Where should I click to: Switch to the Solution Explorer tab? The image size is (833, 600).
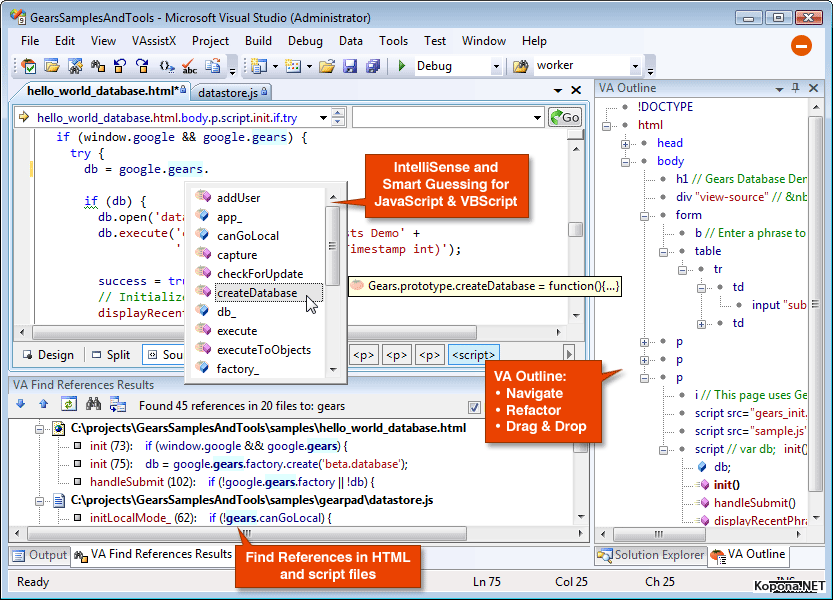(651, 555)
